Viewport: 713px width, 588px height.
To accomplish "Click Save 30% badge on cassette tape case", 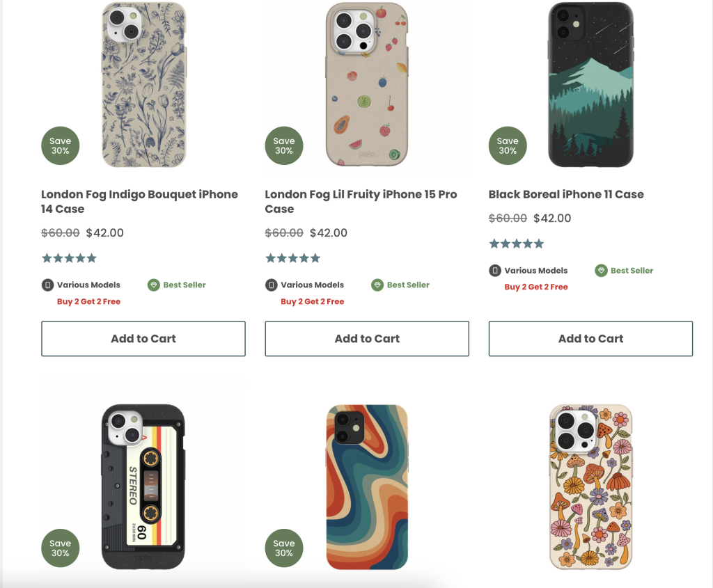I will click(61, 548).
